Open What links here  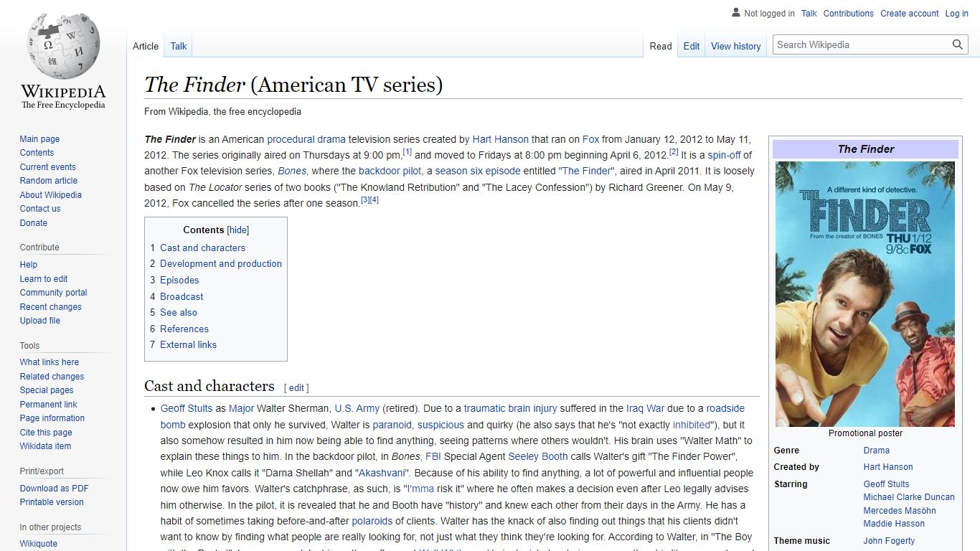[49, 362]
